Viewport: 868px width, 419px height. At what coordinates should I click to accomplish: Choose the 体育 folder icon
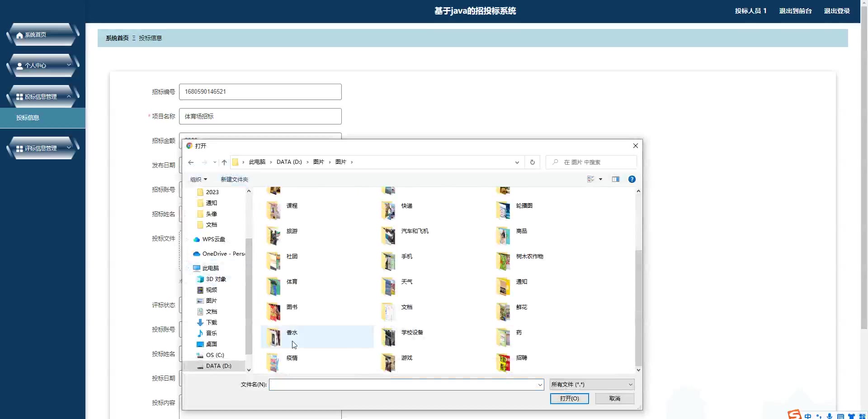273,286
